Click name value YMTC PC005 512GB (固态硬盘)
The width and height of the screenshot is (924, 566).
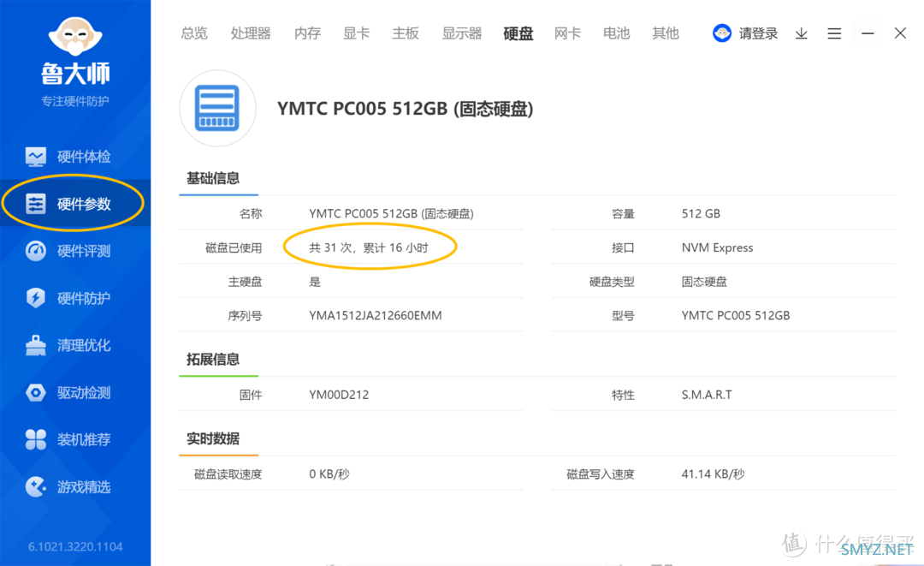391,214
